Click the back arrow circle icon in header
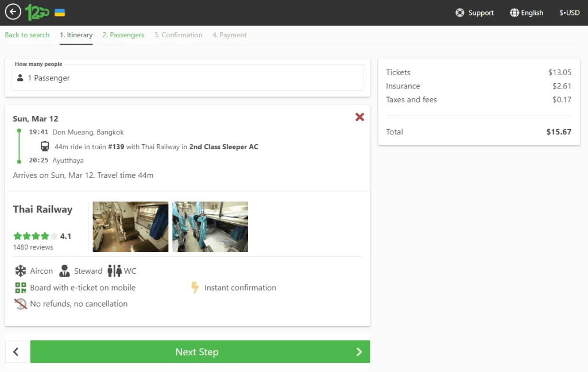 pos(13,11)
